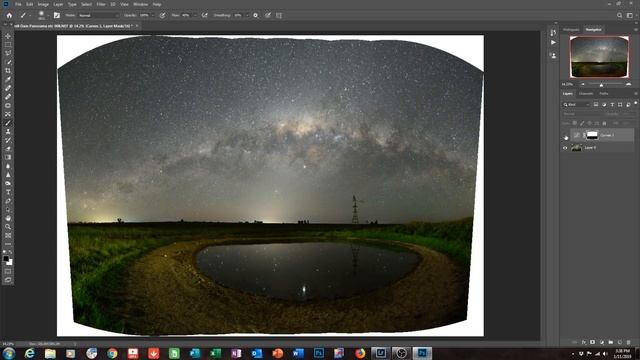Open the Window menu
Image resolution: width=640 pixels, height=360 pixels.
coord(140,4)
